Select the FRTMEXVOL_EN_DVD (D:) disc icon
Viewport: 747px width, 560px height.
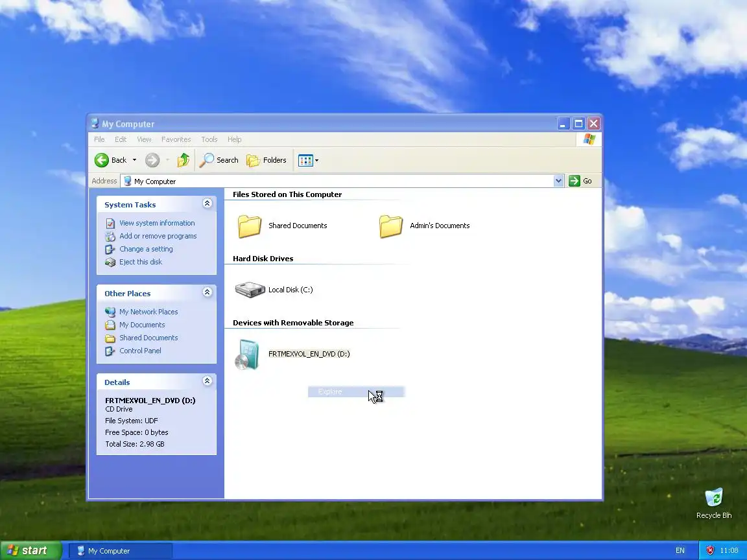(247, 355)
